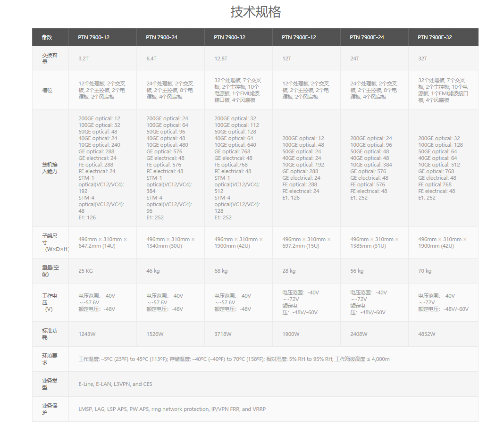Select the E-Line, E-LAN, L3VPN, and CES text
This screenshot has width=504, height=426.
116,384
